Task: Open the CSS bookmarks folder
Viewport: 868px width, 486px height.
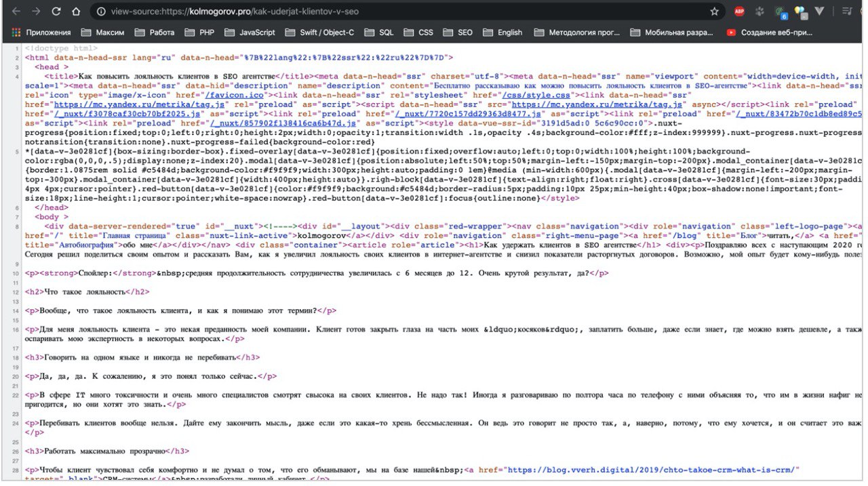Action: [418, 32]
